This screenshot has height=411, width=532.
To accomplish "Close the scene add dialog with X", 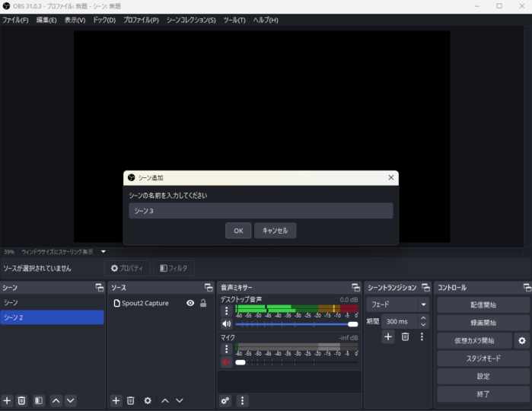I will [x=391, y=177].
